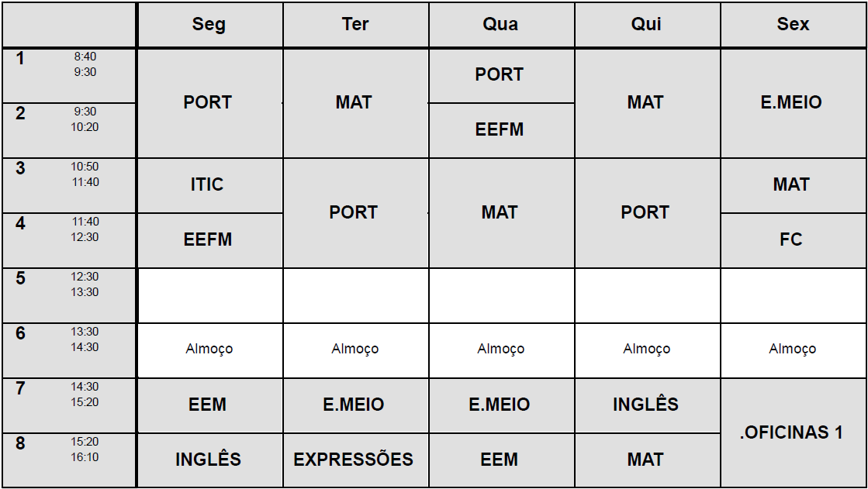The width and height of the screenshot is (868, 489).
Task: Click the Qua column header
Action: pyautogui.click(x=500, y=25)
